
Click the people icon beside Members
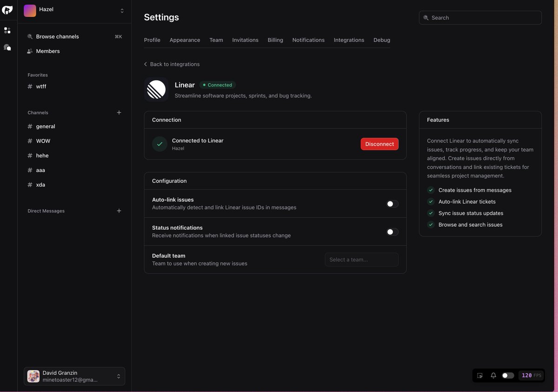(30, 51)
